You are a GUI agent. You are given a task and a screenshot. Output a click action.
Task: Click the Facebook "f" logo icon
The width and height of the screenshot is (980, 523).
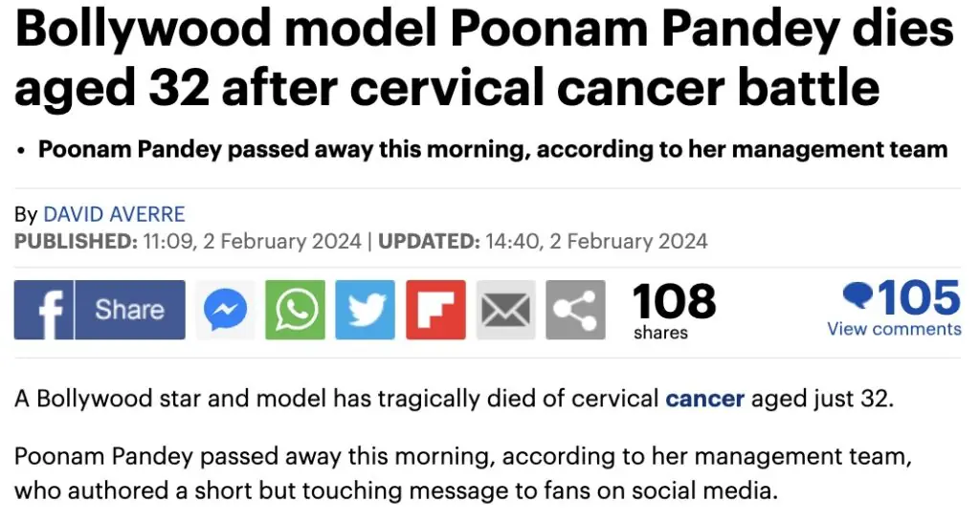[x=44, y=310]
